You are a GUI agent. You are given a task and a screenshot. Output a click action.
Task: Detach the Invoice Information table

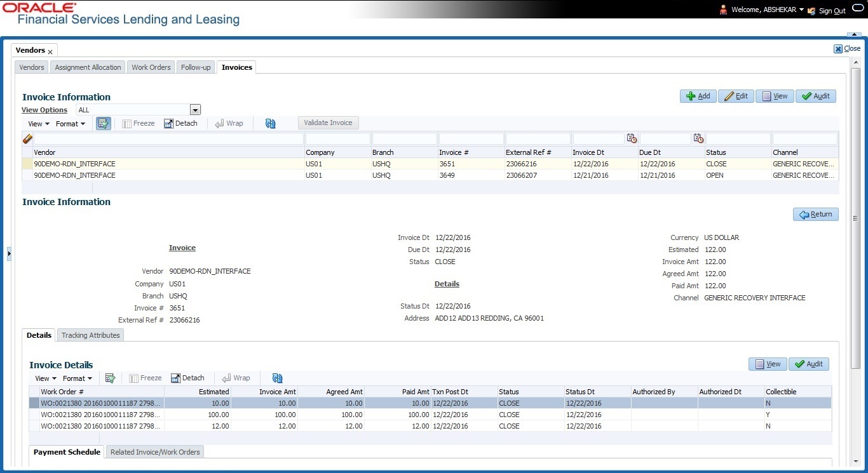180,124
